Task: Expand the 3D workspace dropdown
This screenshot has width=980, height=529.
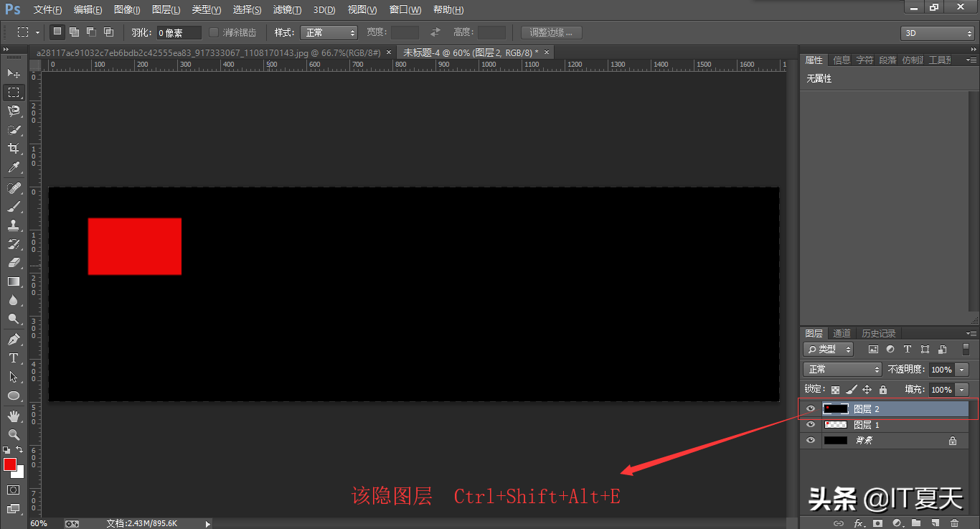Action: pyautogui.click(x=937, y=33)
